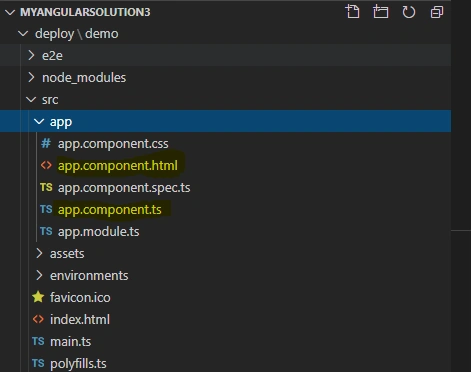Open app.component.css file
This screenshot has height=372, width=472.
113,144
